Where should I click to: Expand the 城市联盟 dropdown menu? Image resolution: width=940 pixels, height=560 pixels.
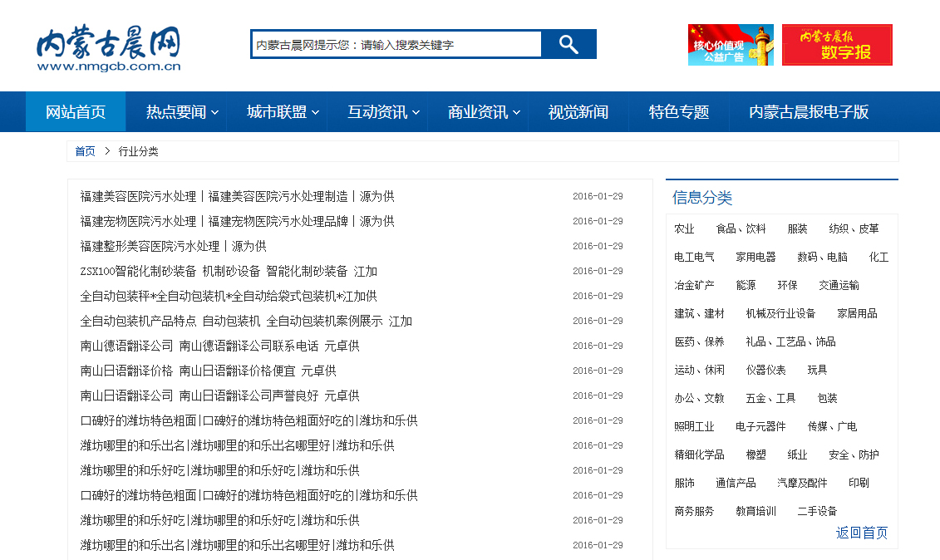[x=283, y=112]
